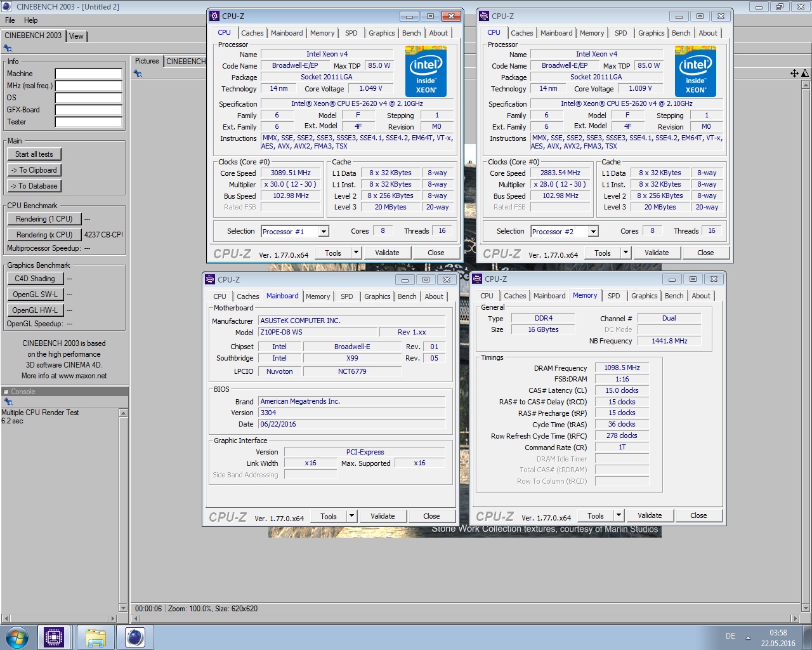Image resolution: width=812 pixels, height=650 pixels.
Task: Click the Tester input field
Action: [88, 122]
